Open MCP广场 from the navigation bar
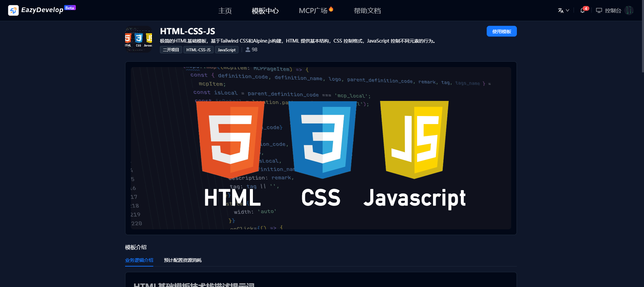Image resolution: width=644 pixels, height=287 pixels. click(313, 11)
